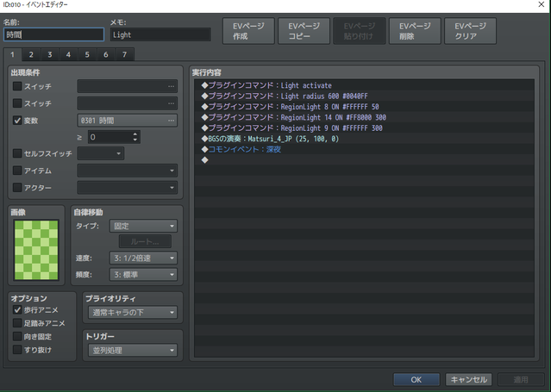The width and height of the screenshot is (551, 392).
Task: Open the タイプ dropdown showing 固定
Action: pos(143,226)
